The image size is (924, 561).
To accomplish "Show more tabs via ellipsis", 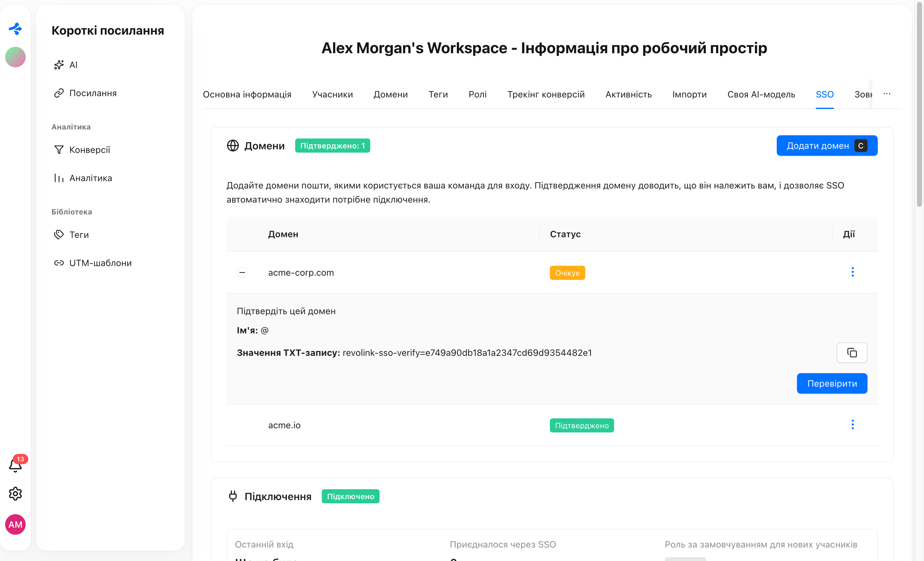I will (x=886, y=94).
